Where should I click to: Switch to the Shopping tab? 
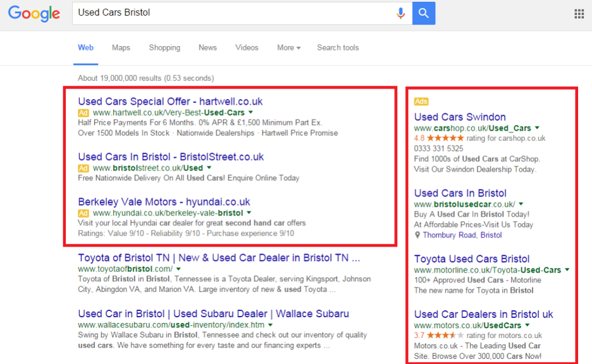click(164, 47)
